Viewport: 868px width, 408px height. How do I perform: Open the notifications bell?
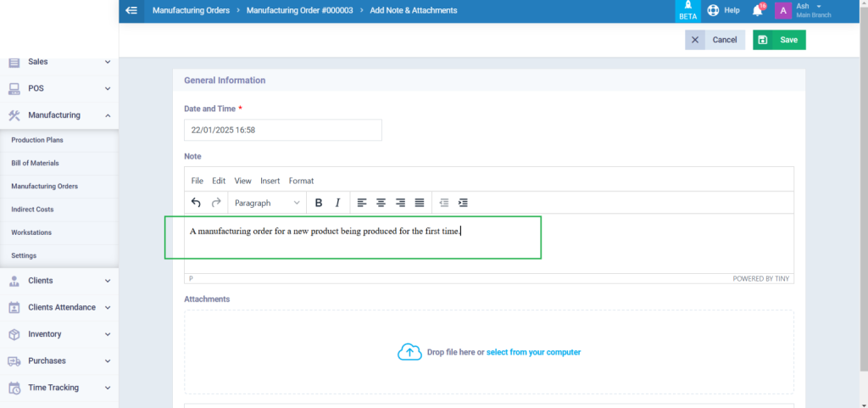pyautogui.click(x=757, y=10)
